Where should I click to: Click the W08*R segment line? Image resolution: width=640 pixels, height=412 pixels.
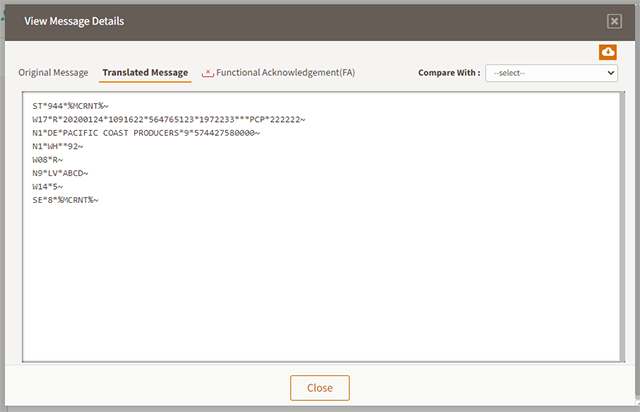pos(48,160)
